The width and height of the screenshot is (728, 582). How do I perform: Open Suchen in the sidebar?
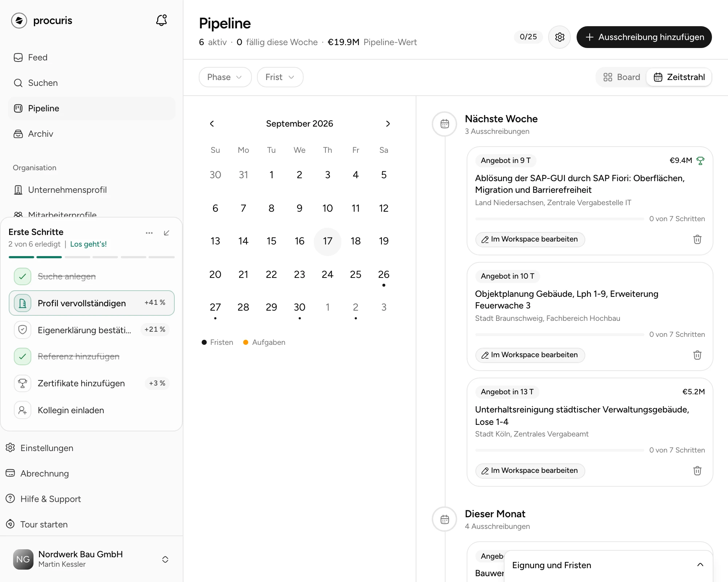tap(91, 83)
